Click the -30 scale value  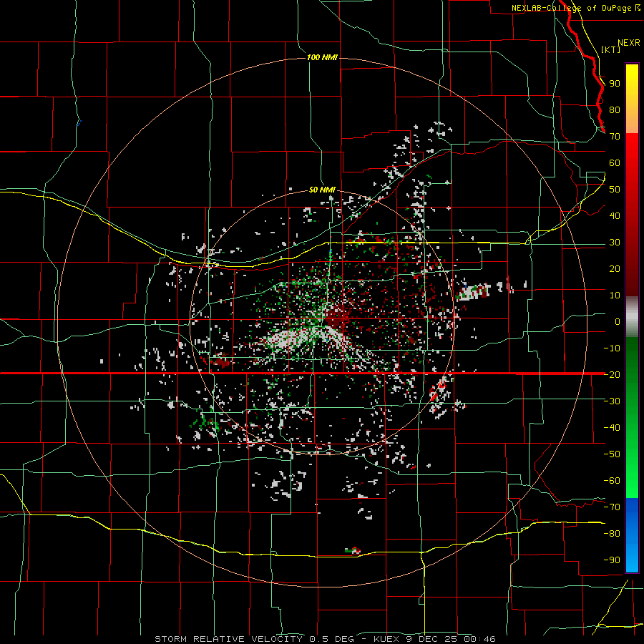point(612,401)
